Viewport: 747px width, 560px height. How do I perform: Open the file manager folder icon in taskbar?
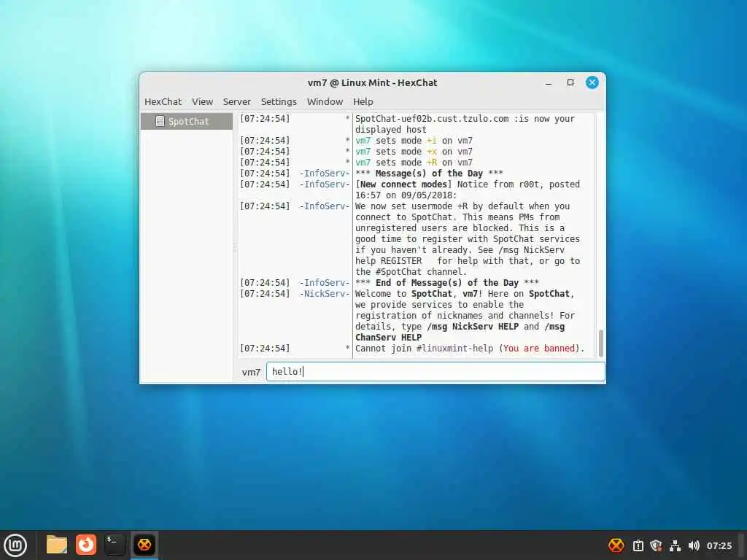click(x=57, y=545)
